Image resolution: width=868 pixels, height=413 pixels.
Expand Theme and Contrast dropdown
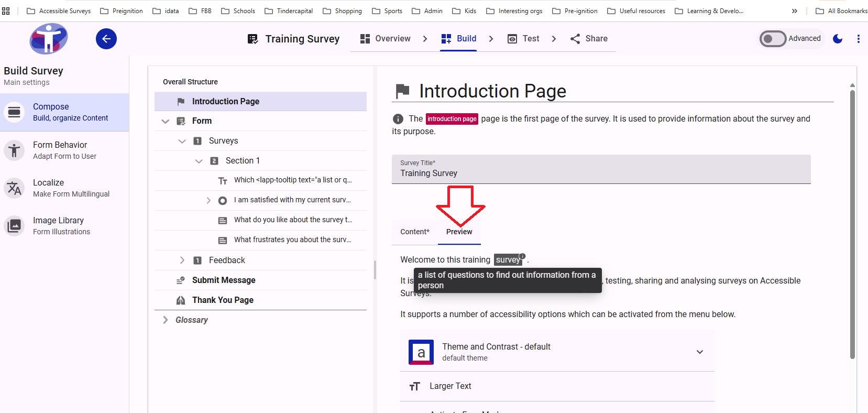[700, 352]
